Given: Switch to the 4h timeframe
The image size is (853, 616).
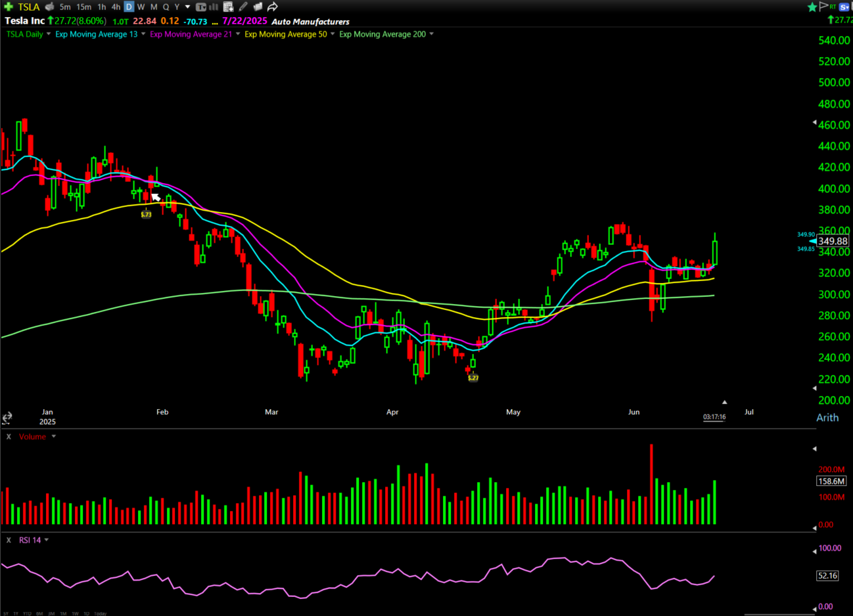Looking at the screenshot, I should 116,7.
